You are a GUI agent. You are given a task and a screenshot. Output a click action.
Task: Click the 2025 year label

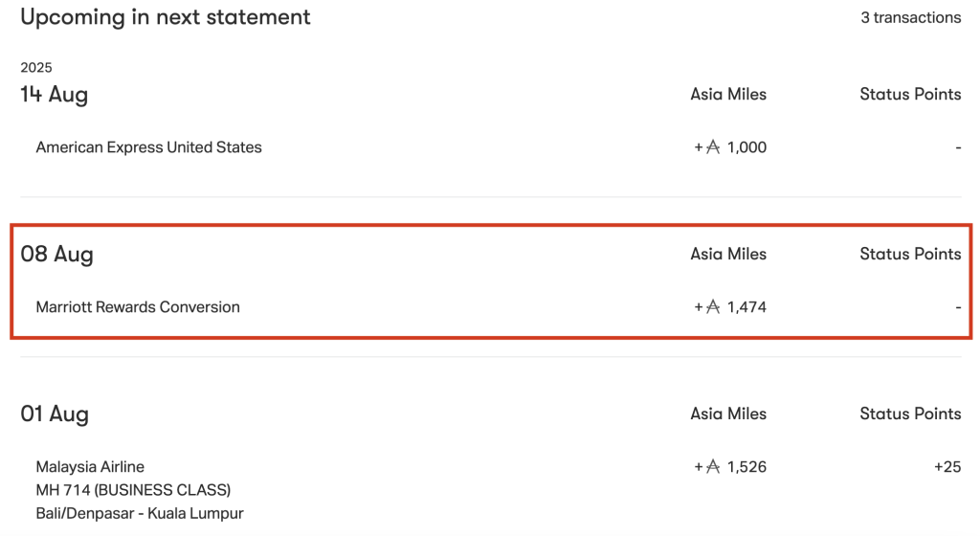(36, 67)
